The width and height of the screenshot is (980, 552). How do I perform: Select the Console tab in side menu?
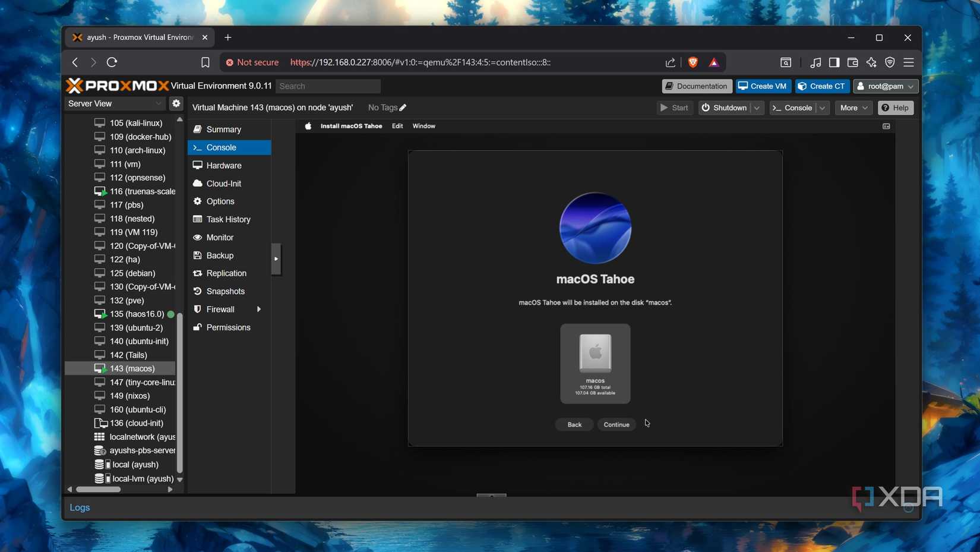[229, 147]
